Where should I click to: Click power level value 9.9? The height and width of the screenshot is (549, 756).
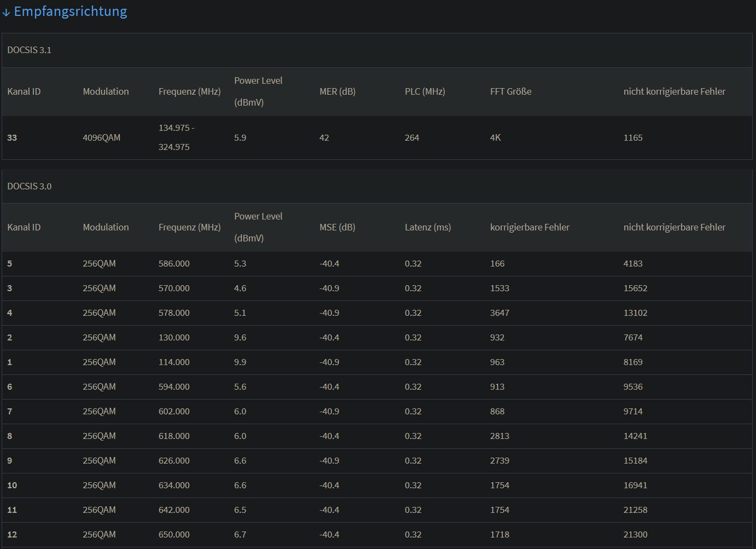coord(240,362)
